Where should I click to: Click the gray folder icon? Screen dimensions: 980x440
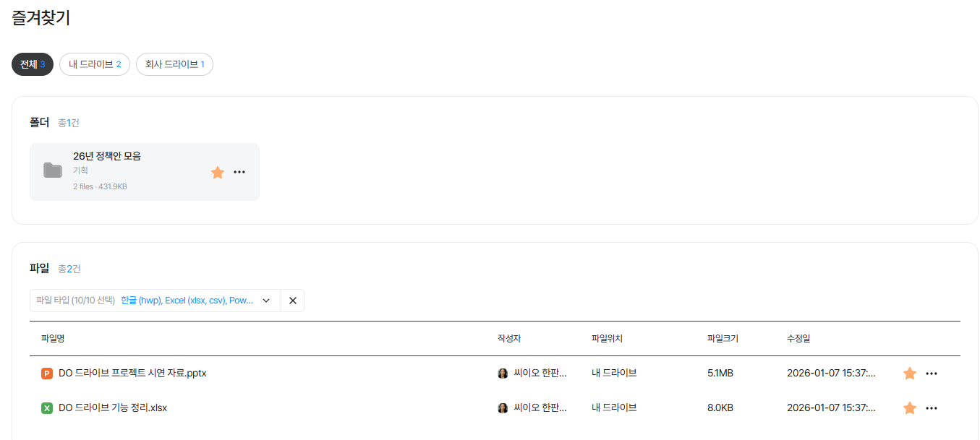(x=53, y=171)
